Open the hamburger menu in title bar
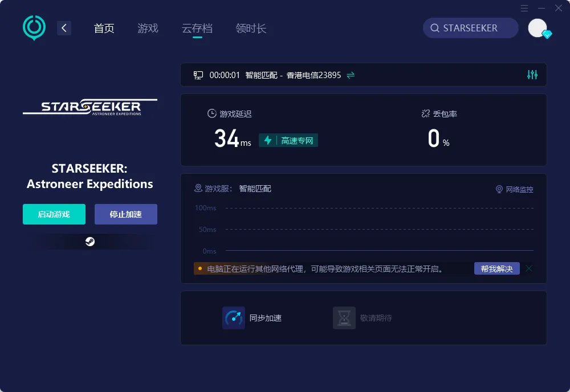 (524, 8)
